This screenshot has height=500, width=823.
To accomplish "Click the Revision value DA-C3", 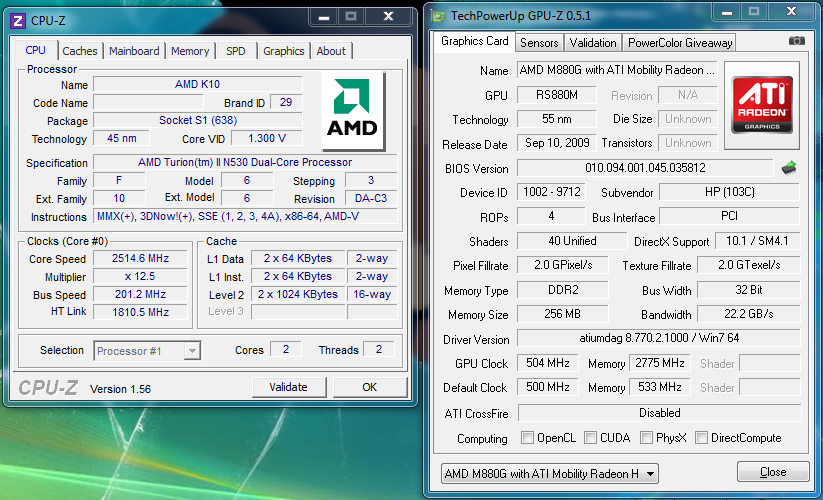I will tap(371, 198).
